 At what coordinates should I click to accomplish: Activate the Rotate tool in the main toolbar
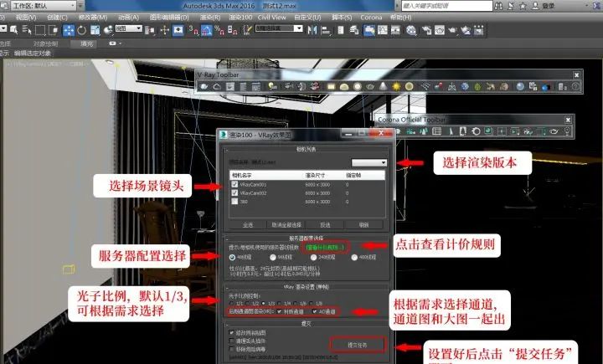81,30
